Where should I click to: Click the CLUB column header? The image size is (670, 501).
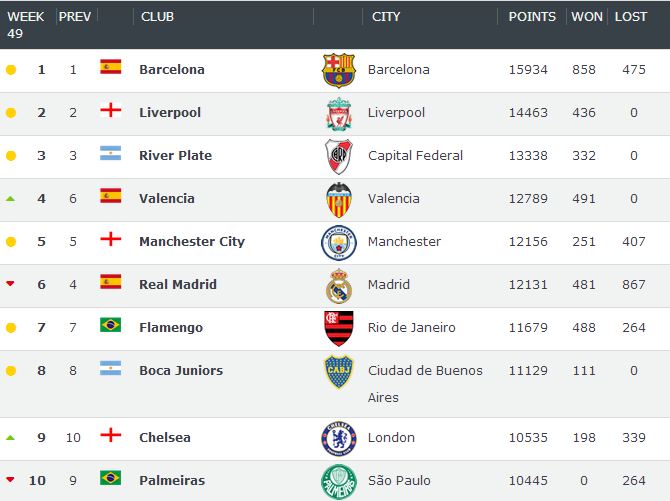[x=157, y=17]
